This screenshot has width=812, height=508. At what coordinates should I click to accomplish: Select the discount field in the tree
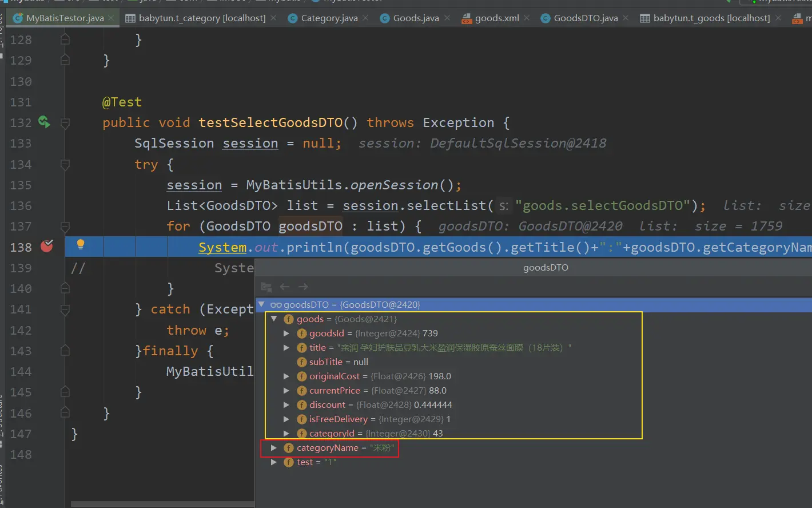coord(327,404)
